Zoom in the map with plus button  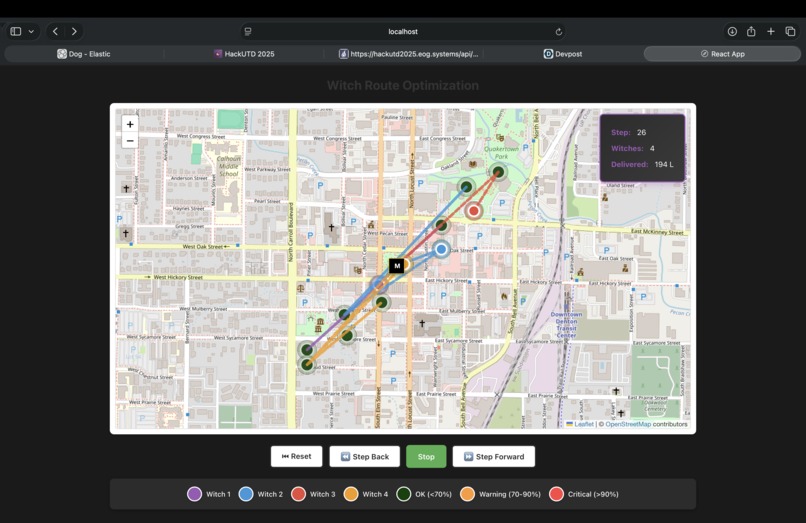click(x=130, y=124)
